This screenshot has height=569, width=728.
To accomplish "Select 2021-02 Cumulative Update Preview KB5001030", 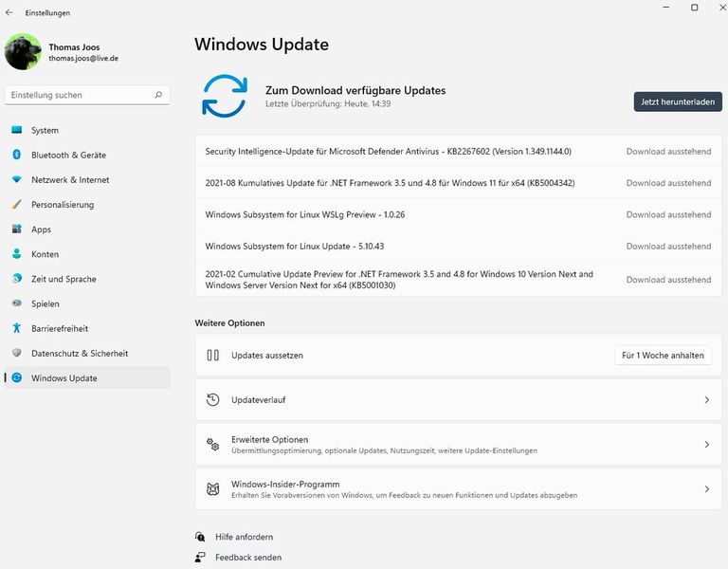I will (x=458, y=279).
